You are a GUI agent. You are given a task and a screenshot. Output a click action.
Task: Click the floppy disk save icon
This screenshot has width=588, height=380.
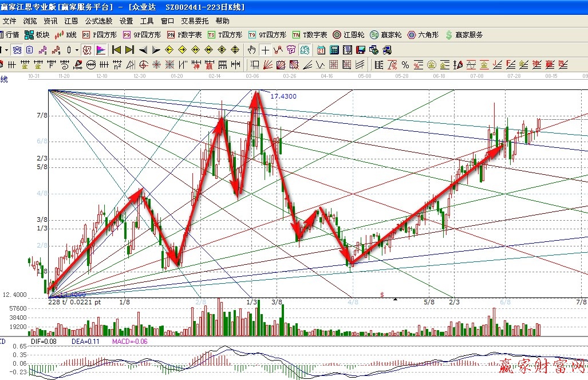(x=361, y=50)
